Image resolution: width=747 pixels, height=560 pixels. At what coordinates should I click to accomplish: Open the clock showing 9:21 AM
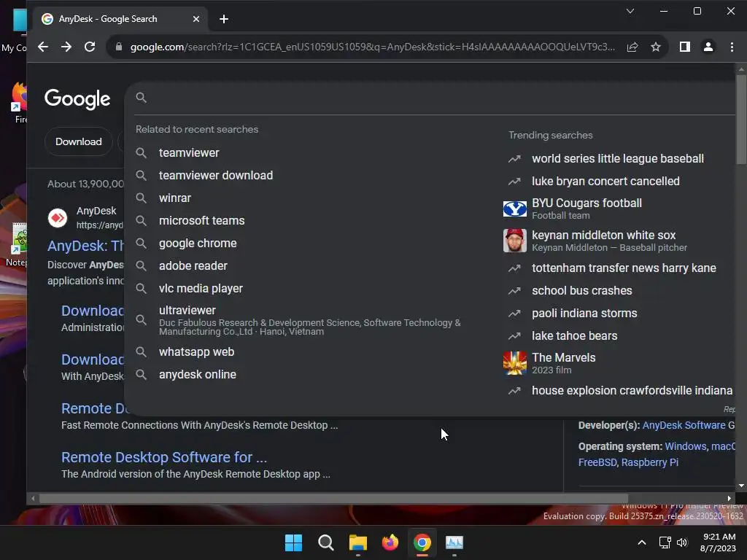[x=719, y=542]
